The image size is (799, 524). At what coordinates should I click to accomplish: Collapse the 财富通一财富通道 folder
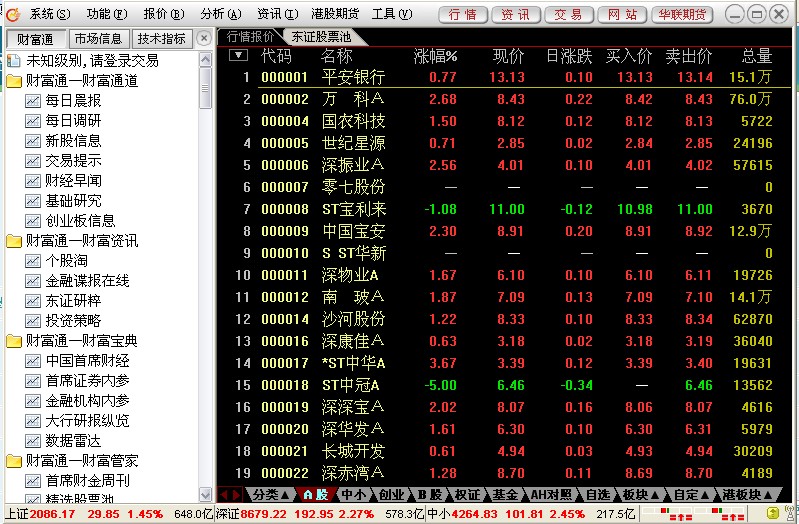(14, 81)
